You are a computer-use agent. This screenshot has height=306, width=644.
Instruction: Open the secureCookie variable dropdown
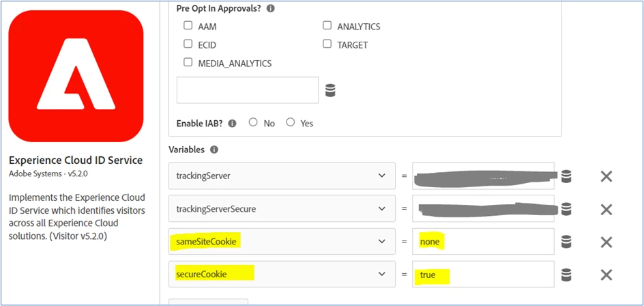pos(282,274)
